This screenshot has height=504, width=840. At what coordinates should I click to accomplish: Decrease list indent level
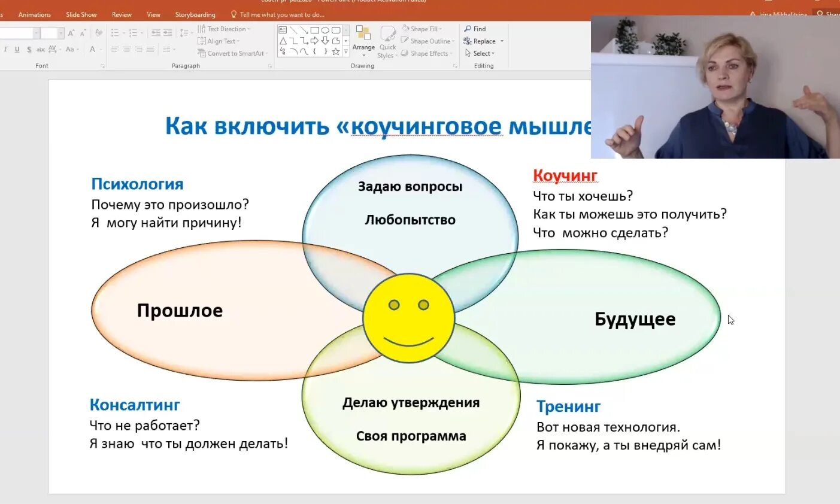156,33
